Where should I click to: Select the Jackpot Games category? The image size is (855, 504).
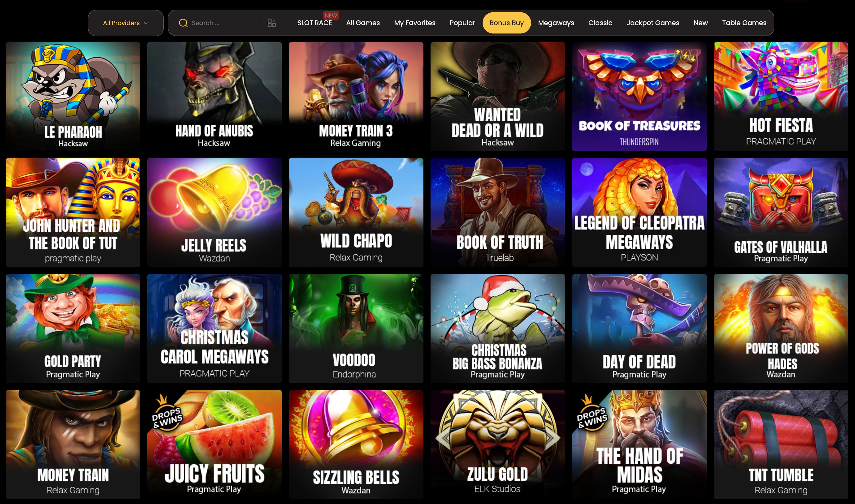(652, 23)
